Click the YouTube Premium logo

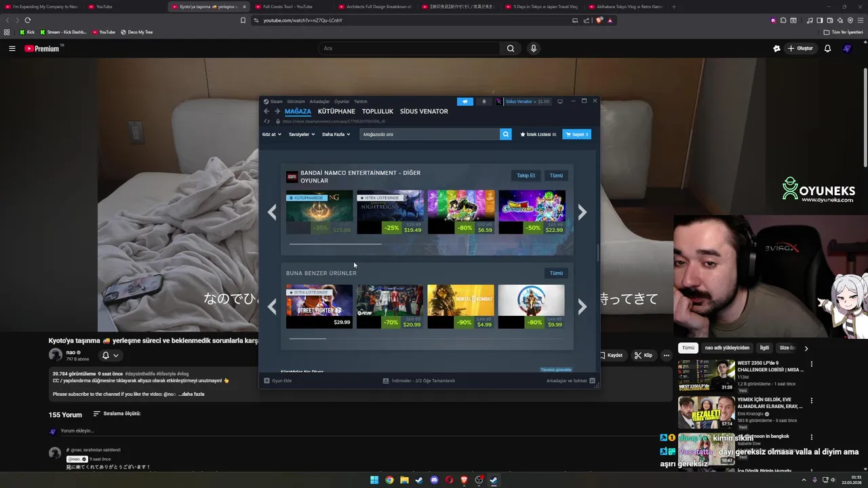click(42, 48)
